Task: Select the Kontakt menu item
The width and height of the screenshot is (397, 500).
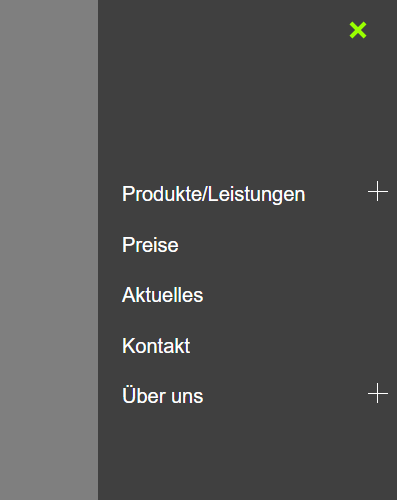Action: click(x=156, y=346)
